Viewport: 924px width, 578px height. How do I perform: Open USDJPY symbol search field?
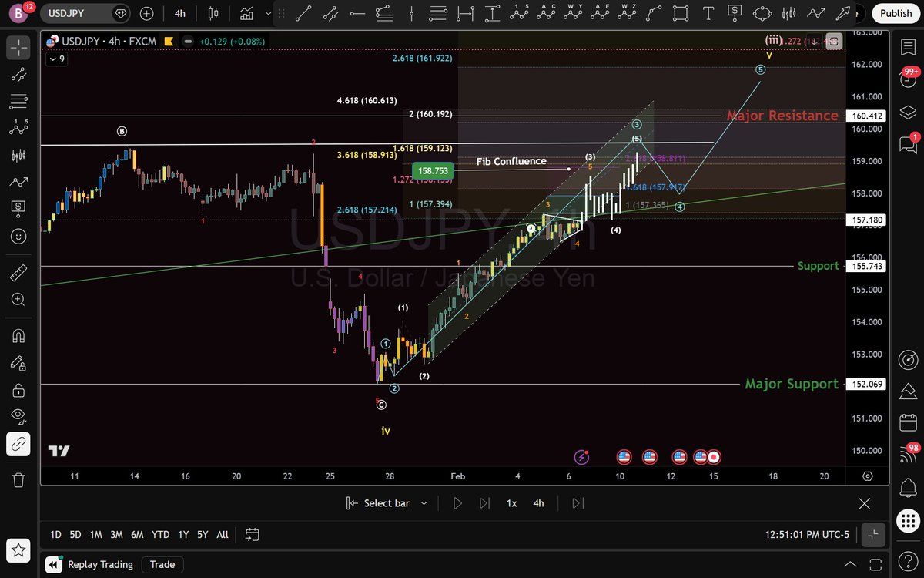click(85, 13)
